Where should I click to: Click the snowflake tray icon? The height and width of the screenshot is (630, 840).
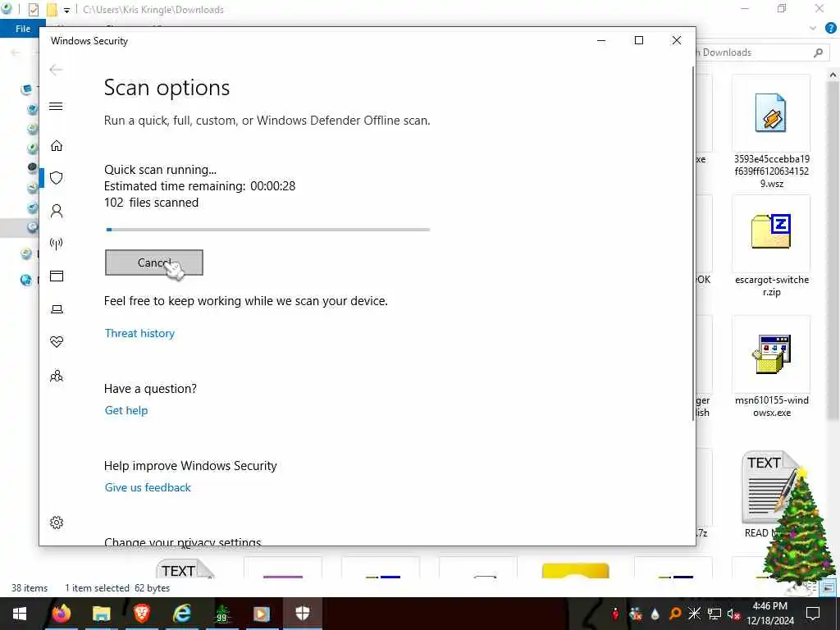point(694,614)
